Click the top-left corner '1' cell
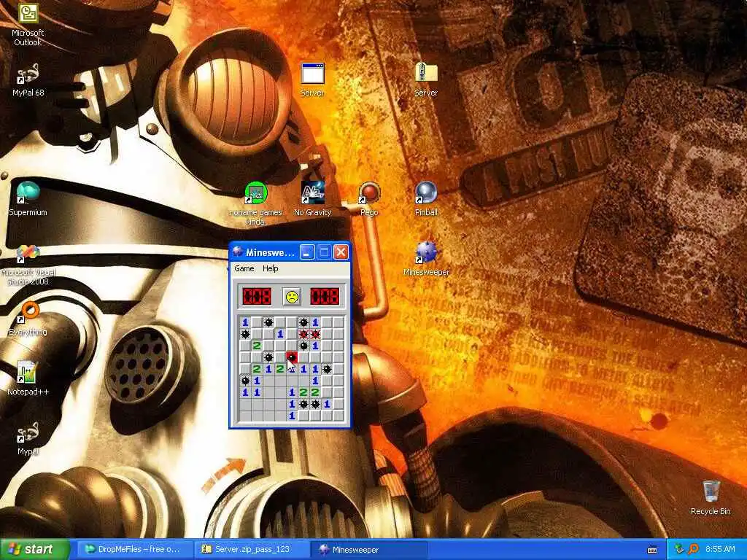The image size is (747, 560). click(245, 322)
